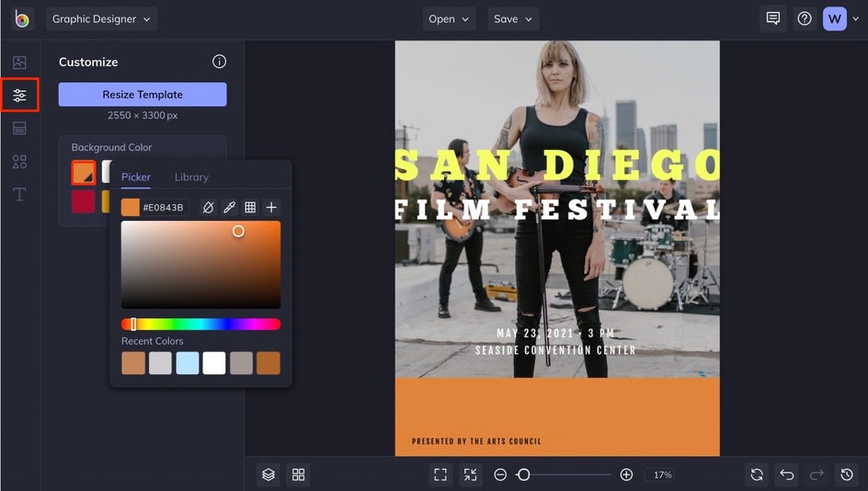Click the redo arrow icon
868x491 pixels.
coord(817,474)
